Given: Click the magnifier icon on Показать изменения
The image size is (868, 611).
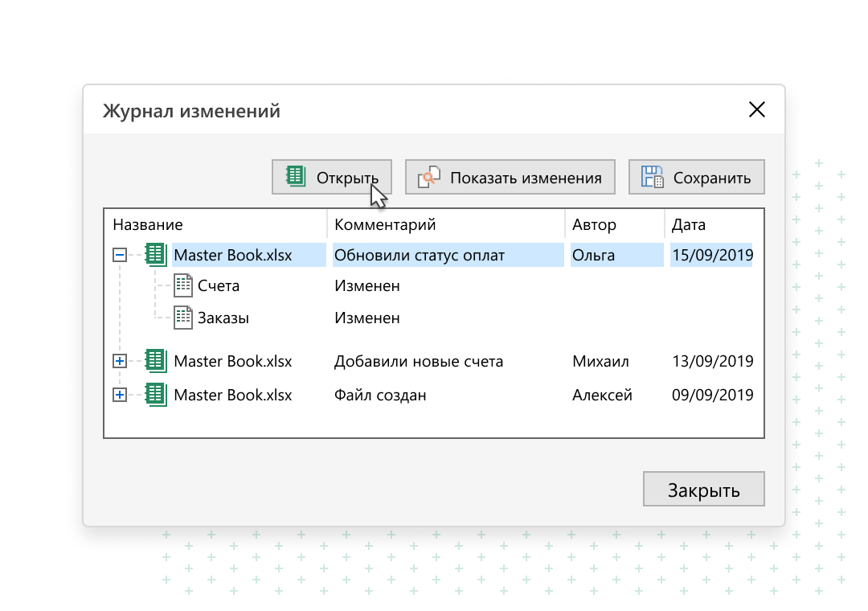Looking at the screenshot, I should [x=428, y=177].
